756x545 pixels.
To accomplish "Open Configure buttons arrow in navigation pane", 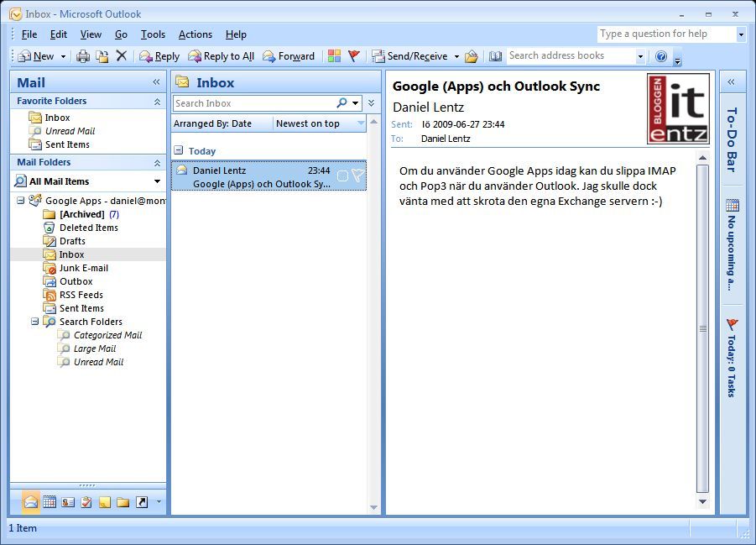I will click(159, 502).
